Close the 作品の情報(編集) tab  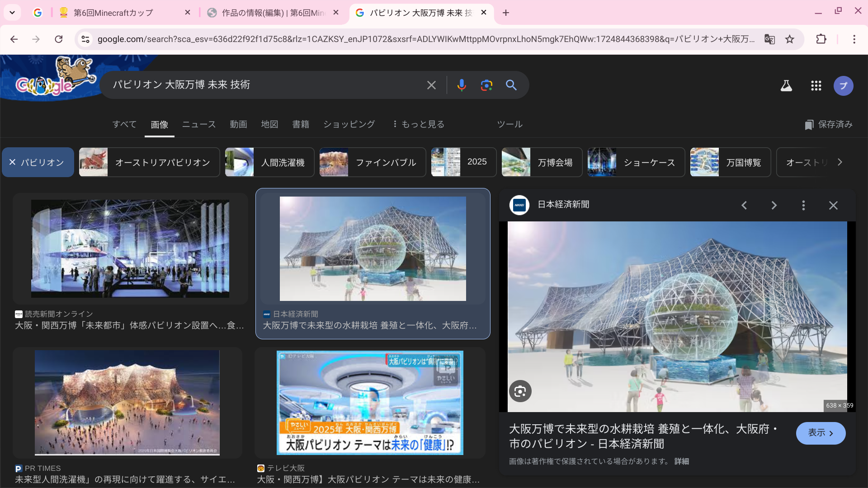(336, 13)
